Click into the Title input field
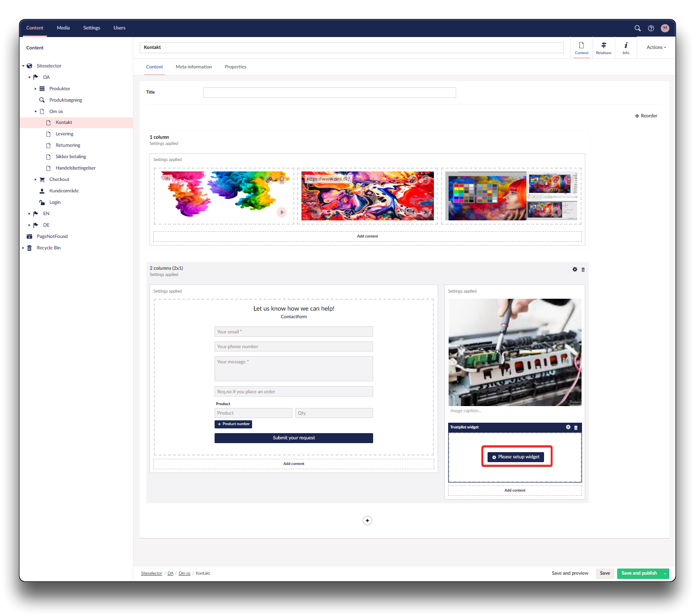 (x=329, y=93)
